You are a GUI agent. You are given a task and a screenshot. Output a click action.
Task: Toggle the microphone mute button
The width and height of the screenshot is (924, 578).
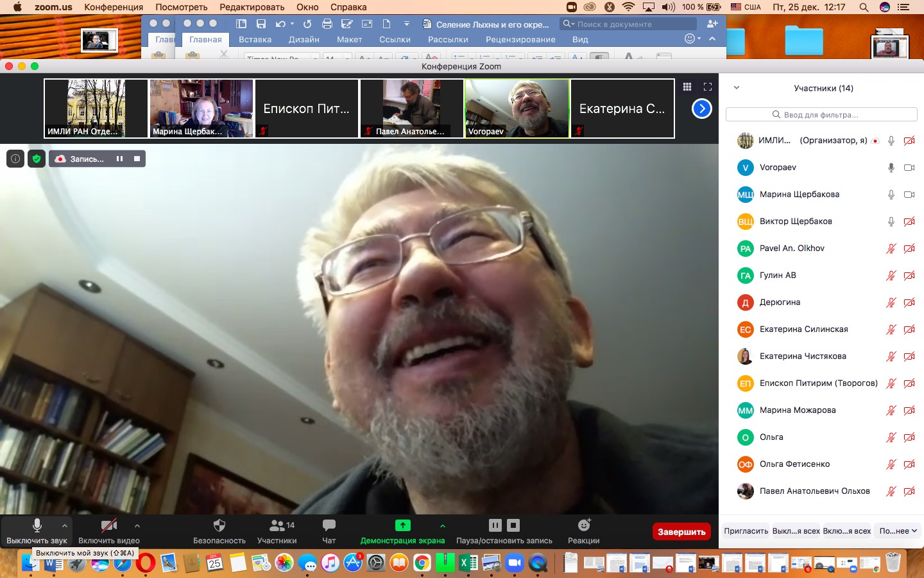(x=37, y=526)
